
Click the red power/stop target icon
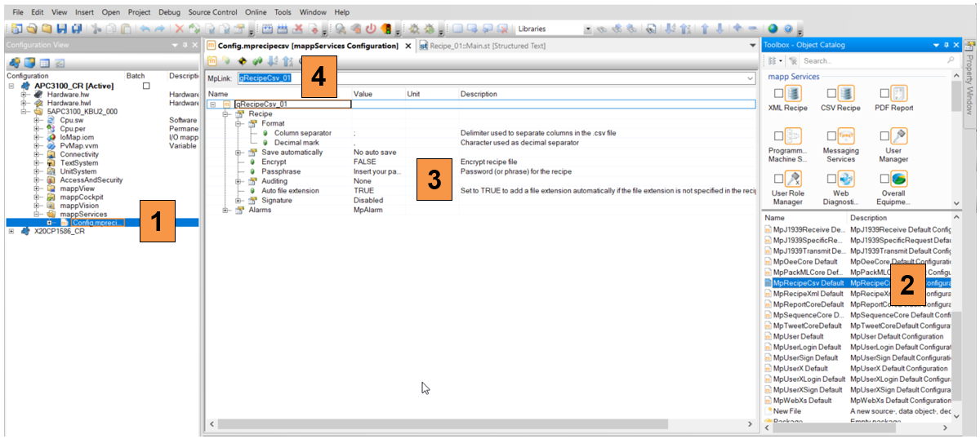coord(370,29)
